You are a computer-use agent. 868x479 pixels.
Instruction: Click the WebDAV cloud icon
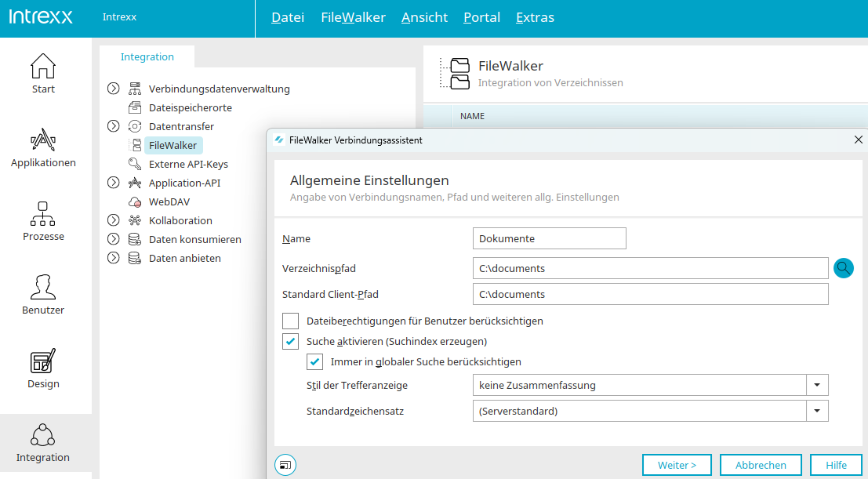135,201
